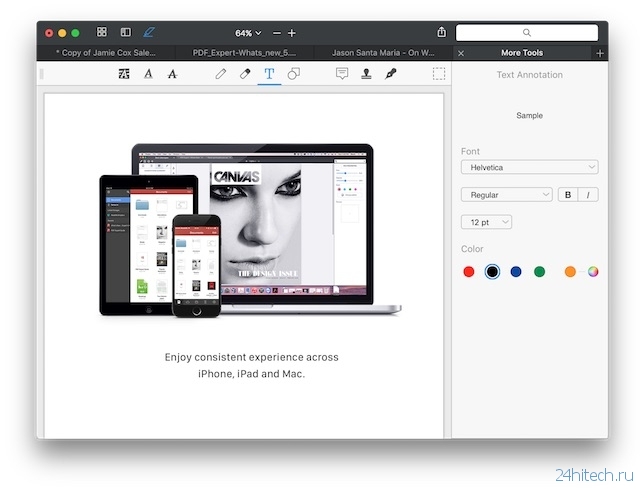
Task: Switch to Copy of Jamie Cox Sale tab
Action: pyautogui.click(x=106, y=53)
